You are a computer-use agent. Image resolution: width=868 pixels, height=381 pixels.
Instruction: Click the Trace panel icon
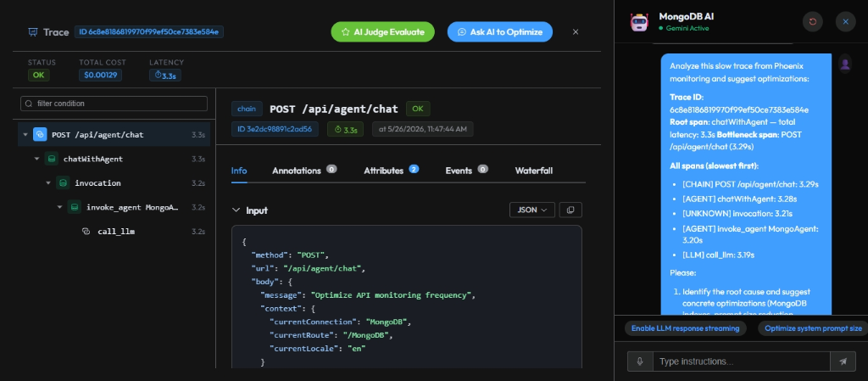point(33,32)
